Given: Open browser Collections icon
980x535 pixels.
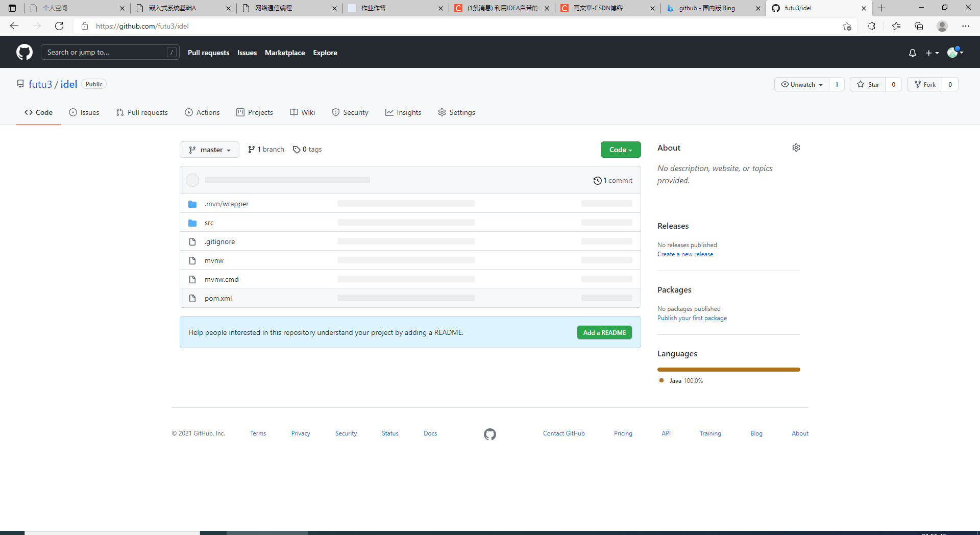Looking at the screenshot, I should 919,26.
